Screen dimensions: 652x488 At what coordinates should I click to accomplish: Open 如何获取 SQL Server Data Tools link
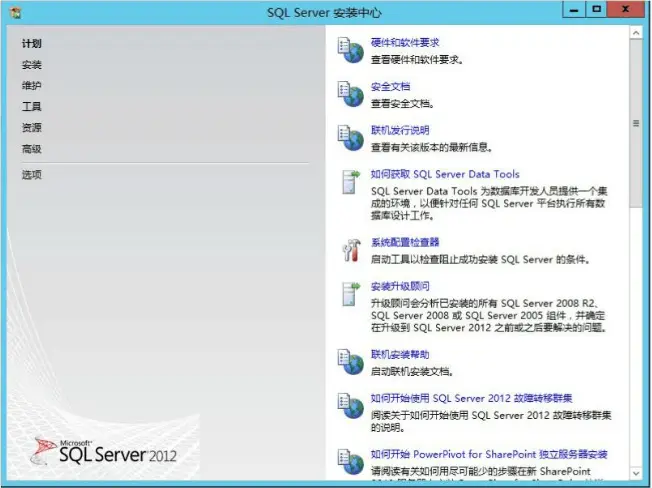click(x=445, y=174)
